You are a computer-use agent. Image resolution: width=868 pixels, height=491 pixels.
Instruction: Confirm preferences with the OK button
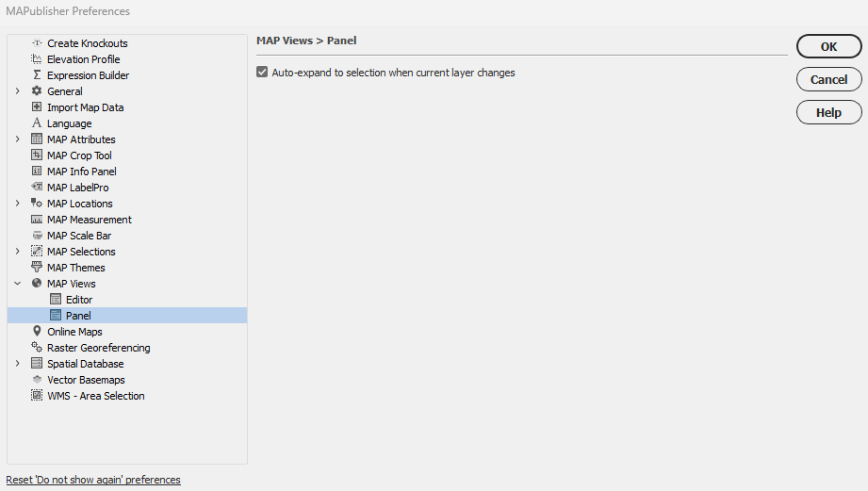[x=828, y=46]
